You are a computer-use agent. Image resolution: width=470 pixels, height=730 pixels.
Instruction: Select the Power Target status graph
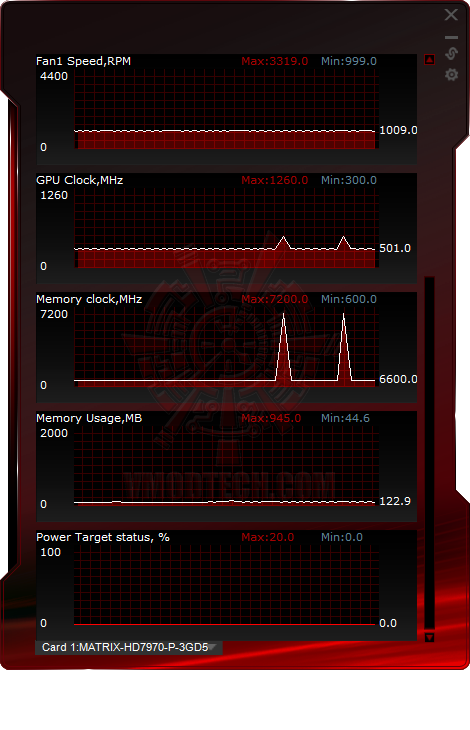(x=225, y=586)
